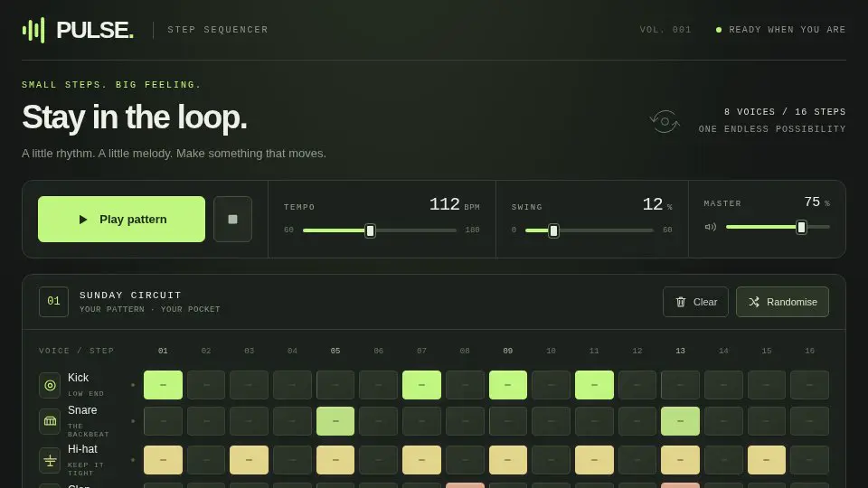Toggle Kick step 07 off
The image size is (868, 488).
point(422,385)
